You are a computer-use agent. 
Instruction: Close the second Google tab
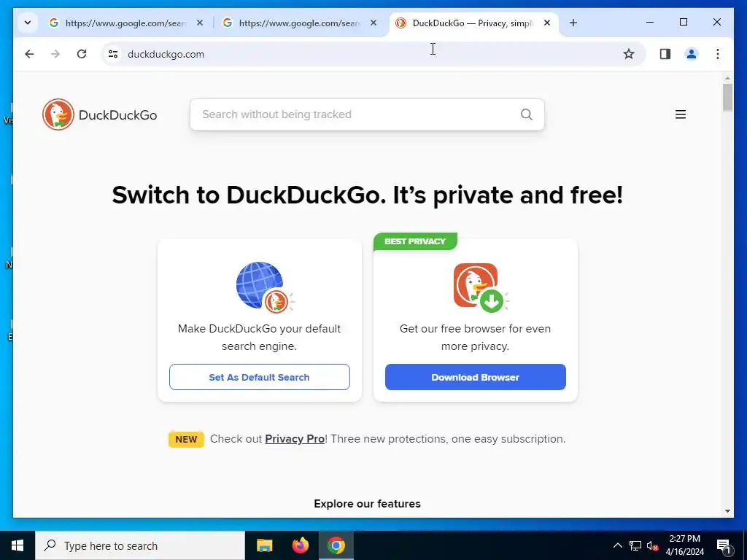[x=373, y=23]
